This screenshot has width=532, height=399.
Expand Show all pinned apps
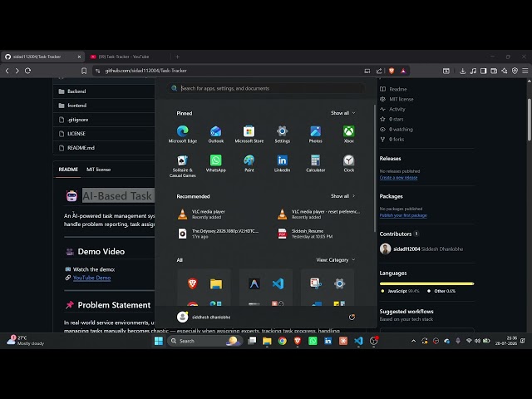click(343, 113)
